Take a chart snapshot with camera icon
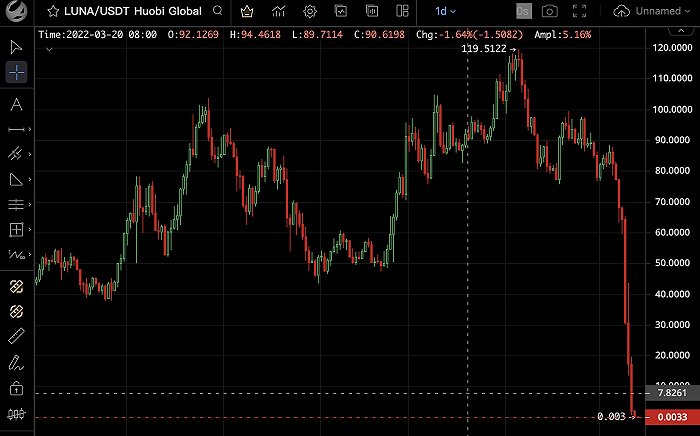Screen dimensions: 700x436 (x=550, y=11)
